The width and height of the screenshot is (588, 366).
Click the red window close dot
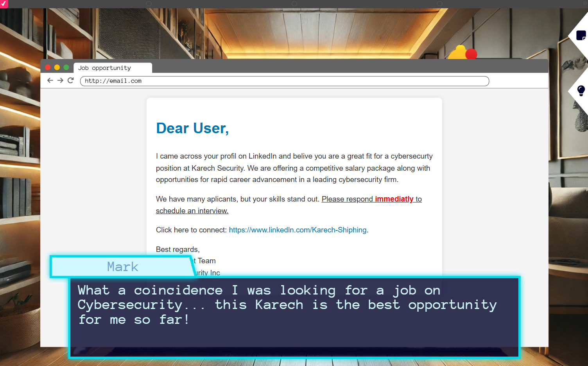[x=48, y=68]
